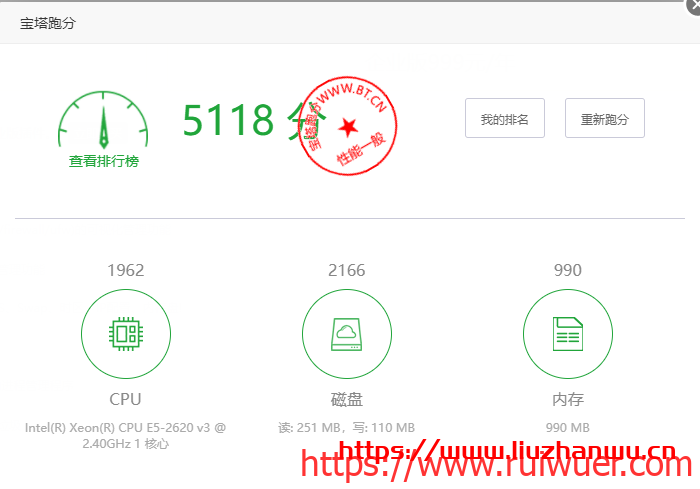Click the CPU chip icon
Screen dimensions: 700x489
click(125, 334)
